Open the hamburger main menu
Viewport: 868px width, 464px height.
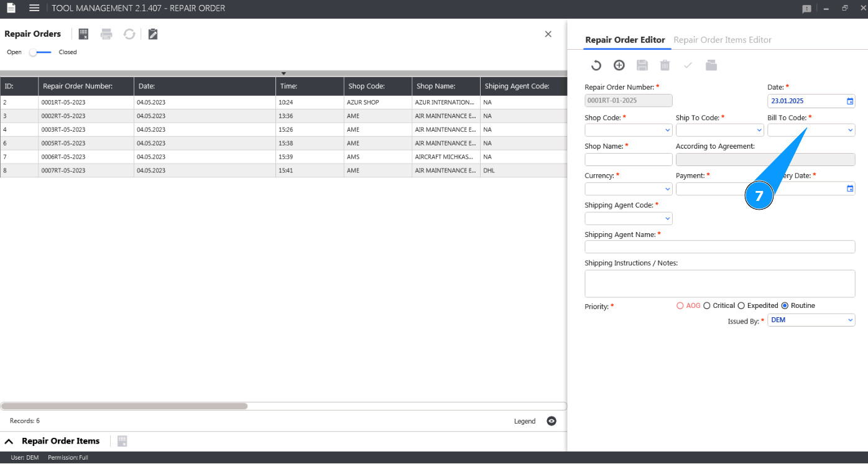34,8
